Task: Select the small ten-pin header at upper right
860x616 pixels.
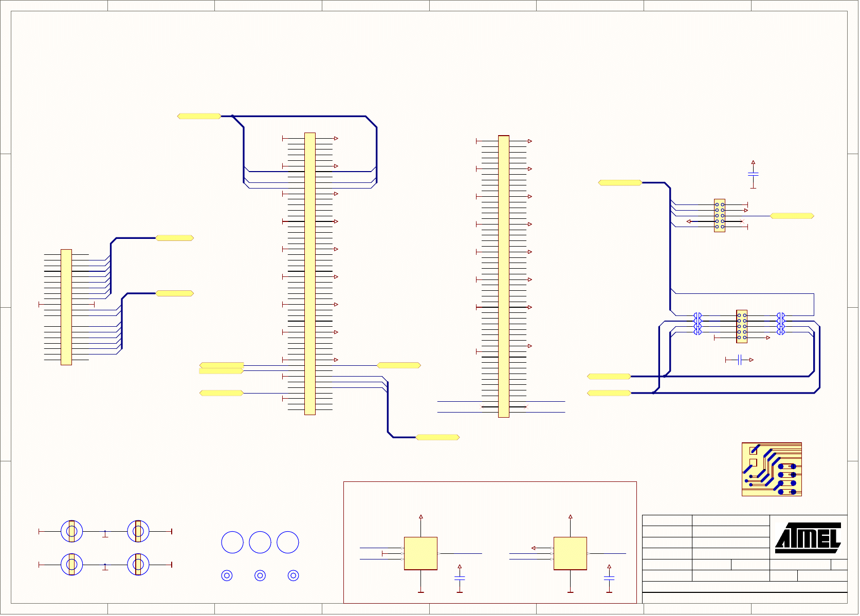Action: pos(719,216)
